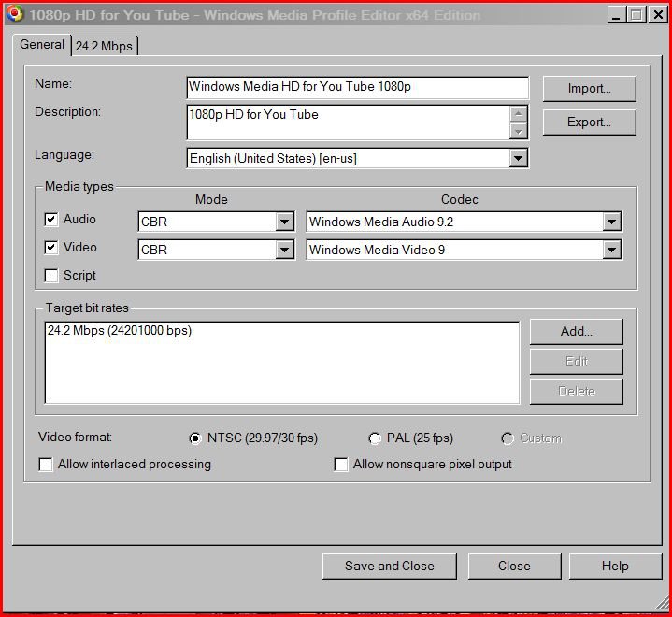The height and width of the screenshot is (617, 672).
Task: Open the Language dropdown arrow
Action: pyautogui.click(x=518, y=158)
